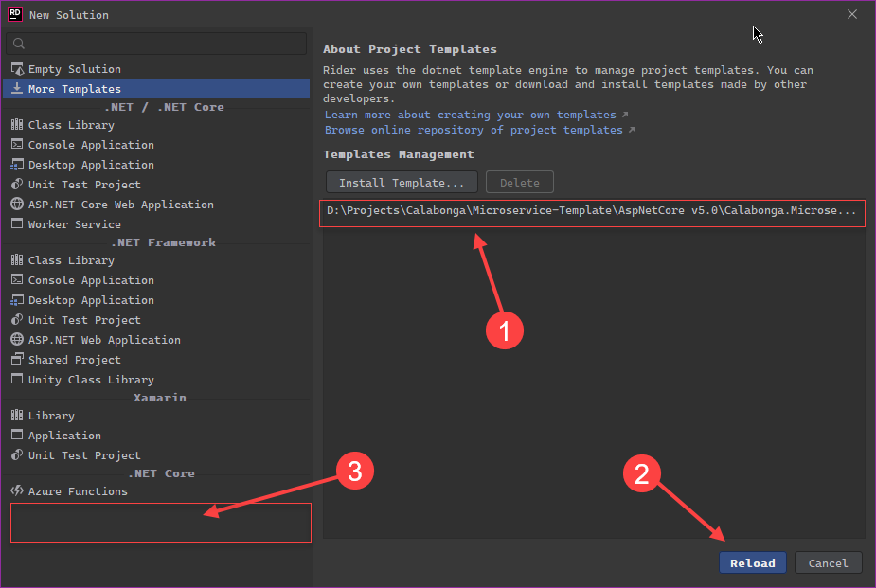Click the Xamarin Library books icon
Viewport: 876px width, 588px height.
17,415
